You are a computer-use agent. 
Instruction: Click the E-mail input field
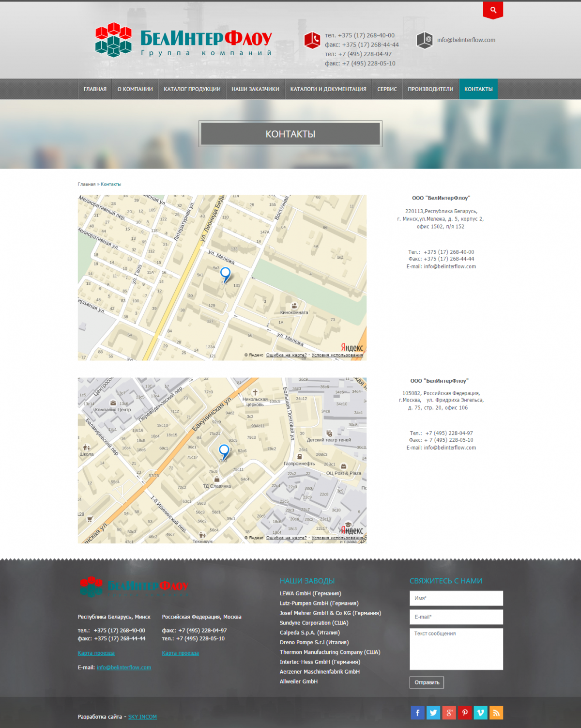coord(456,617)
